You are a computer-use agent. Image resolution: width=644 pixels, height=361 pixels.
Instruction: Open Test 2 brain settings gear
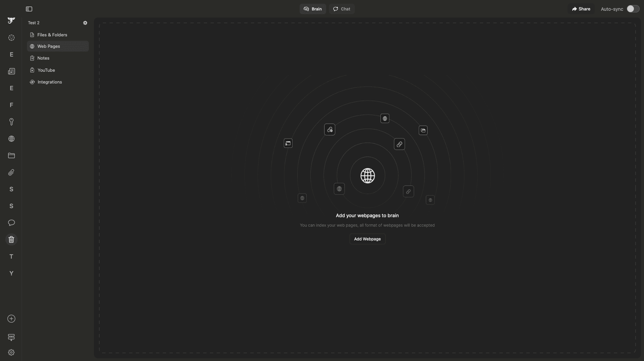(85, 23)
